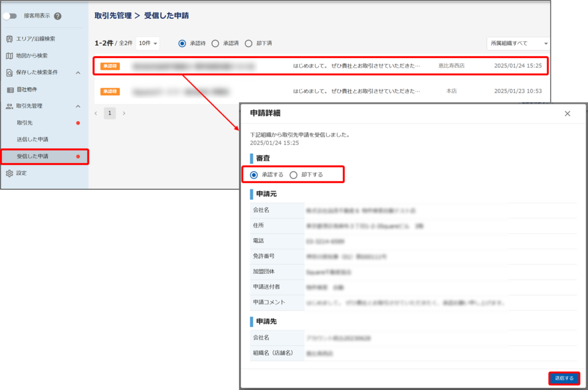
Task: Click the 送信する button
Action: click(x=564, y=378)
